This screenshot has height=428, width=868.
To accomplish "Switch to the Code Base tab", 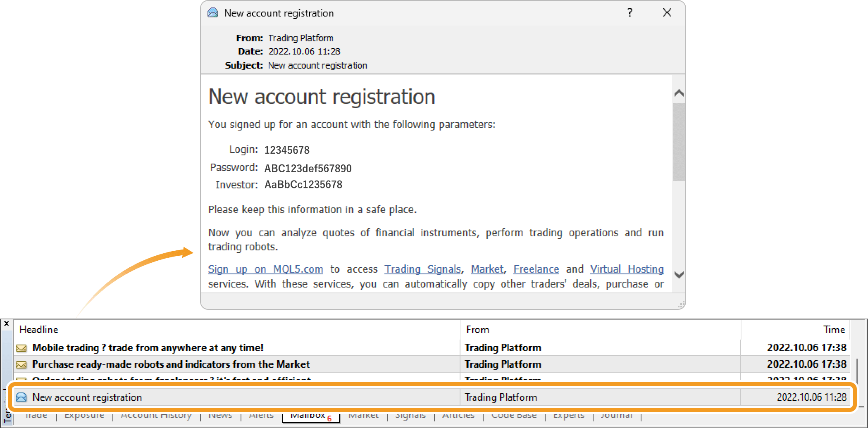I will pyautogui.click(x=514, y=415).
